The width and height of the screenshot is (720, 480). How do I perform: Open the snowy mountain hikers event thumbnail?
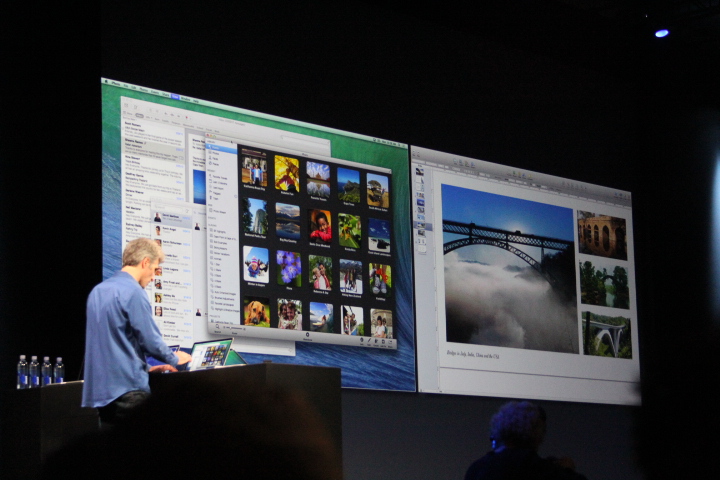[x=351, y=276]
